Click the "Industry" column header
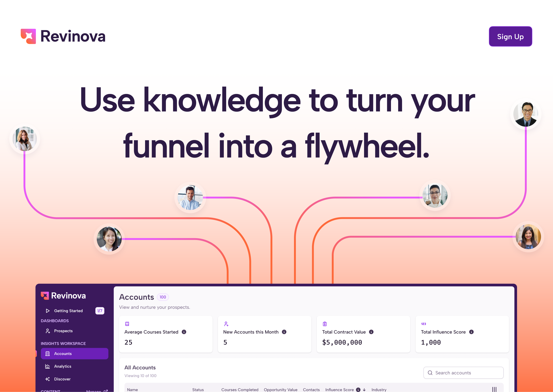This screenshot has height=392, width=553. pyautogui.click(x=379, y=390)
